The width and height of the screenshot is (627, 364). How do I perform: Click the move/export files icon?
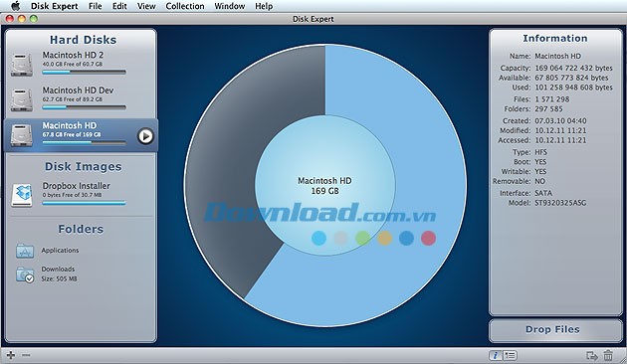click(x=592, y=355)
